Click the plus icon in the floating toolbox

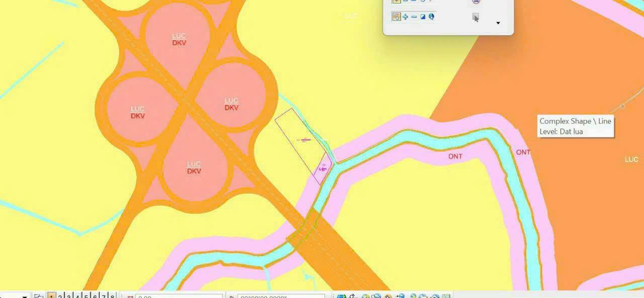click(x=406, y=17)
